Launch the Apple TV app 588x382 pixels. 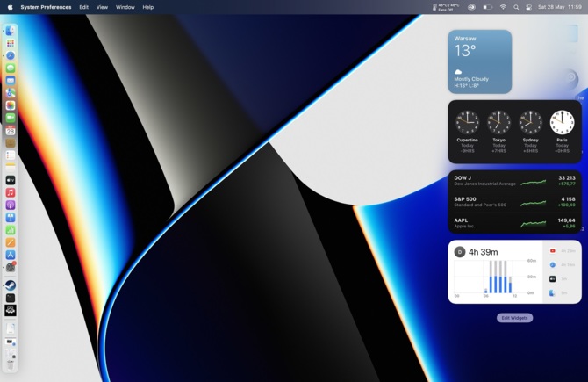click(11, 180)
